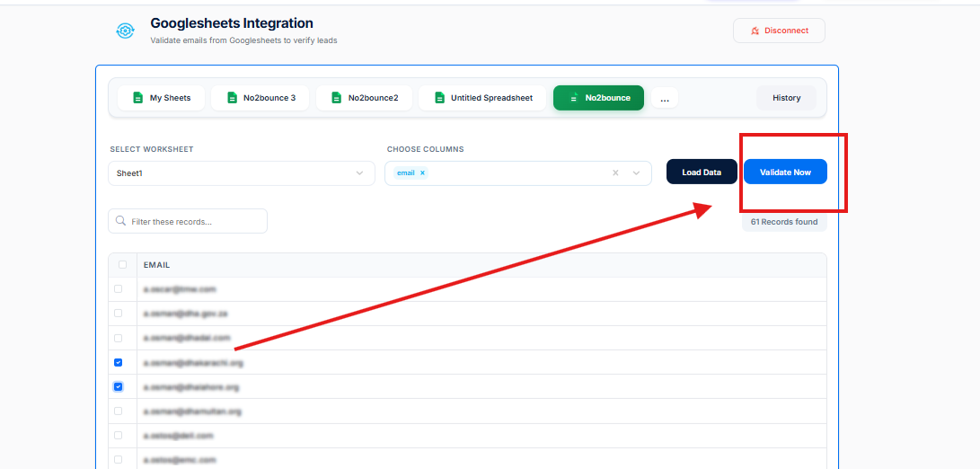Clear all chosen columns

click(615, 173)
